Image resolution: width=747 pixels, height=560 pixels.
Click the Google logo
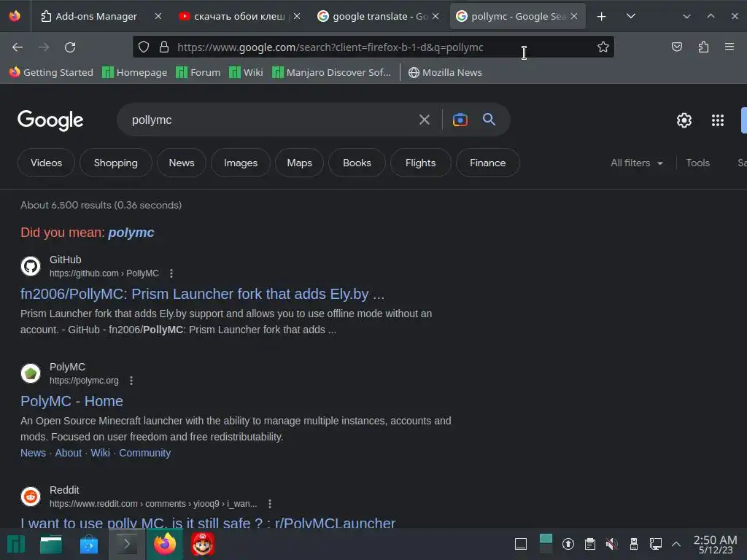click(x=50, y=120)
